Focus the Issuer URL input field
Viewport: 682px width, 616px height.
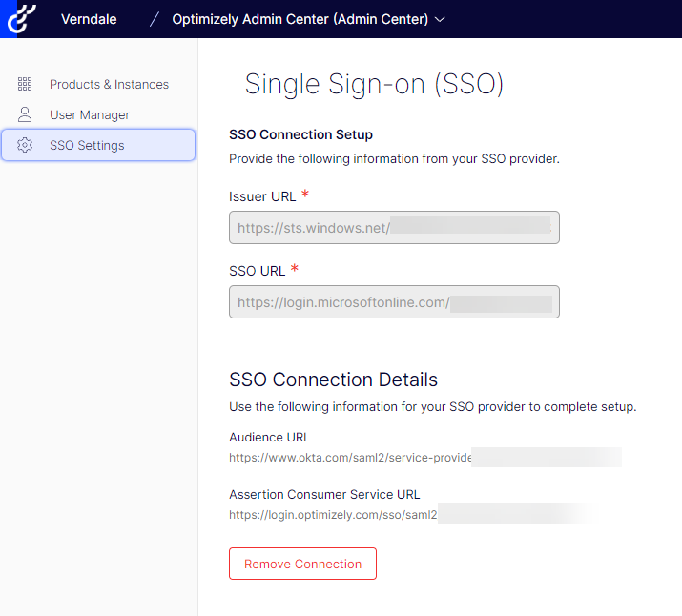[394, 228]
